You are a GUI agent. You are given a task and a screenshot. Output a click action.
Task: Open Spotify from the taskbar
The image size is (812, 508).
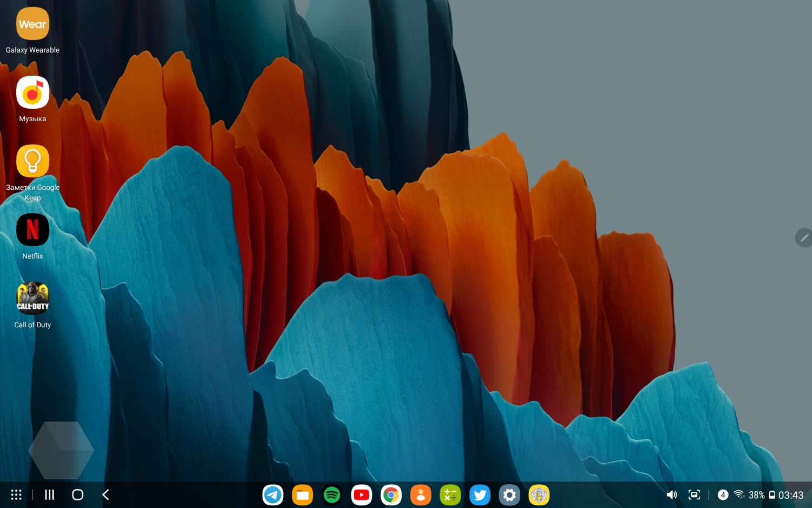[x=332, y=495]
